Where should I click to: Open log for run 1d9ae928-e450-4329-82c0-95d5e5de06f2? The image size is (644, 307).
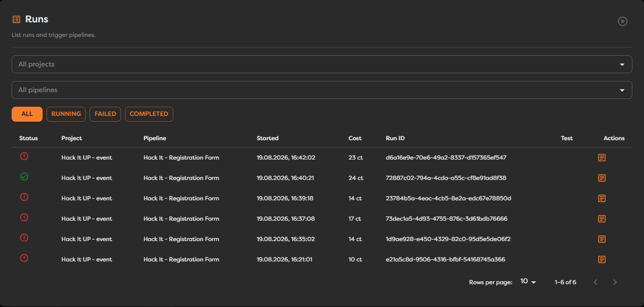[602, 239]
